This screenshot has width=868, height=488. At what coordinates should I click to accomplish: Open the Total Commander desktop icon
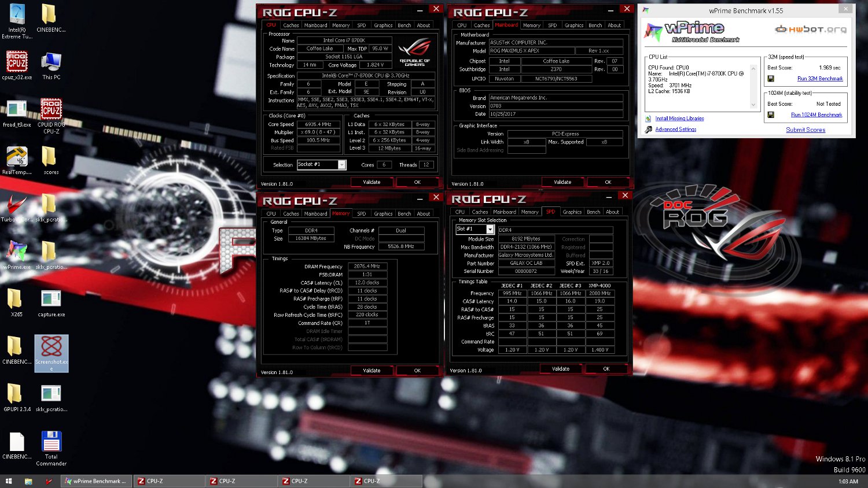click(x=51, y=448)
